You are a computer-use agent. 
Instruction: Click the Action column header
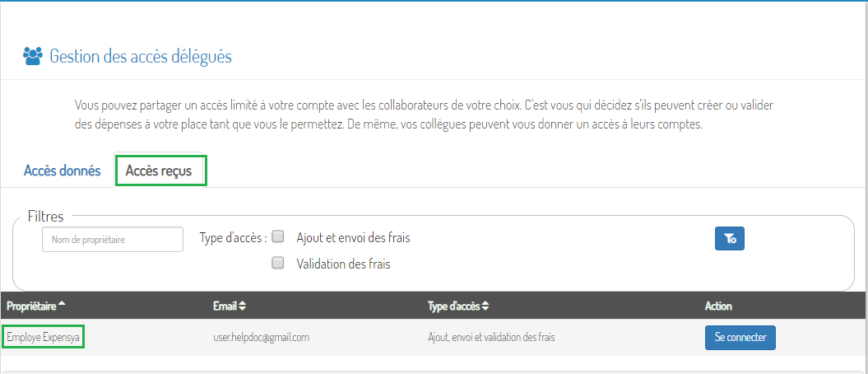coord(718,306)
